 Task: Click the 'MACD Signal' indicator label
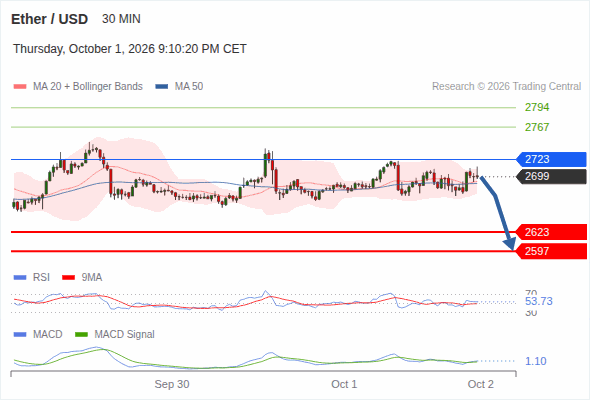(125, 334)
